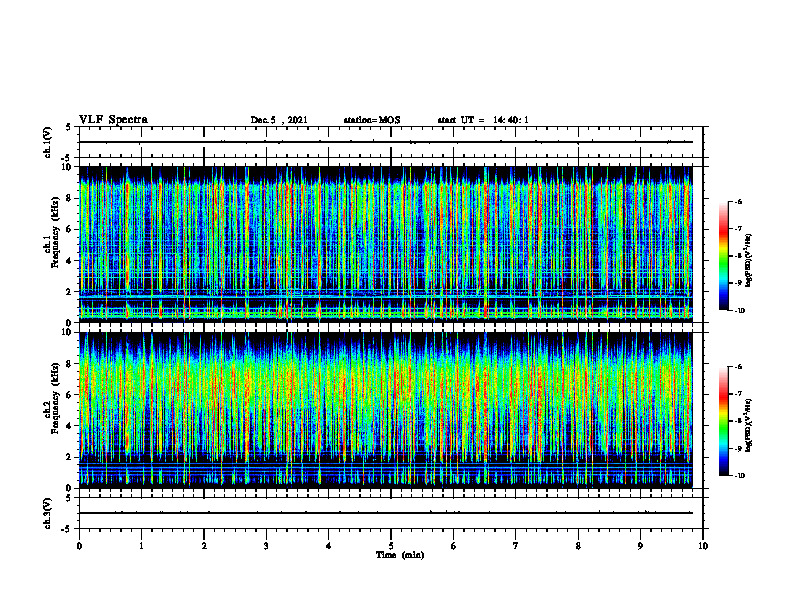Click time axis tick label "4"
The image size is (792, 612).
pyautogui.click(x=329, y=546)
